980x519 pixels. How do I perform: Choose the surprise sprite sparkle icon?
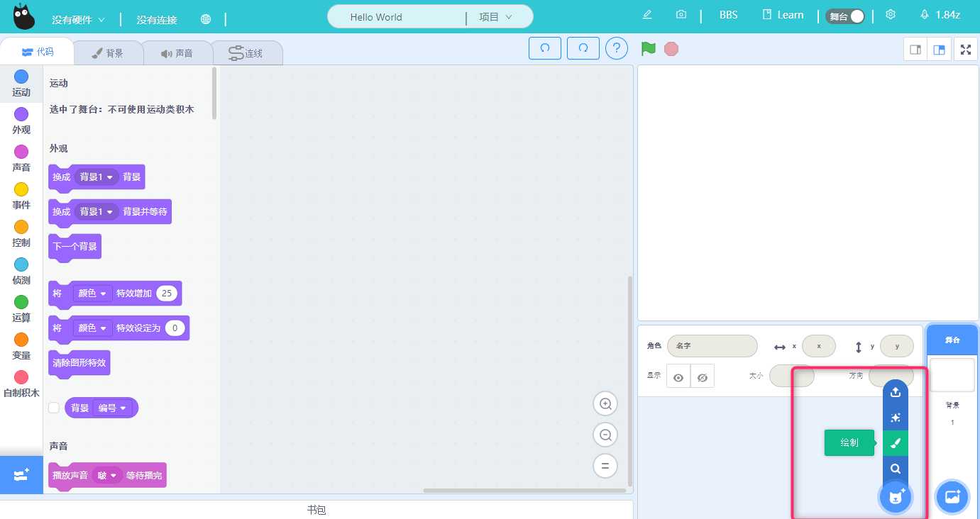(x=896, y=418)
